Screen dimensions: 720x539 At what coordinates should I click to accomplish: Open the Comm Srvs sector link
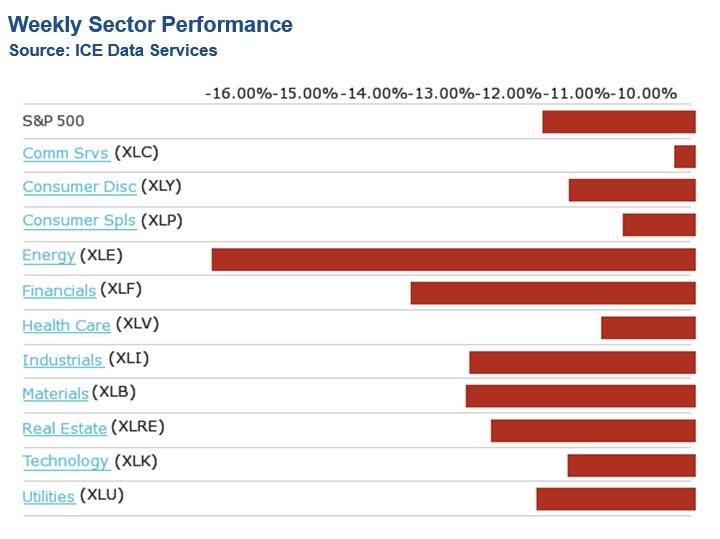65,153
